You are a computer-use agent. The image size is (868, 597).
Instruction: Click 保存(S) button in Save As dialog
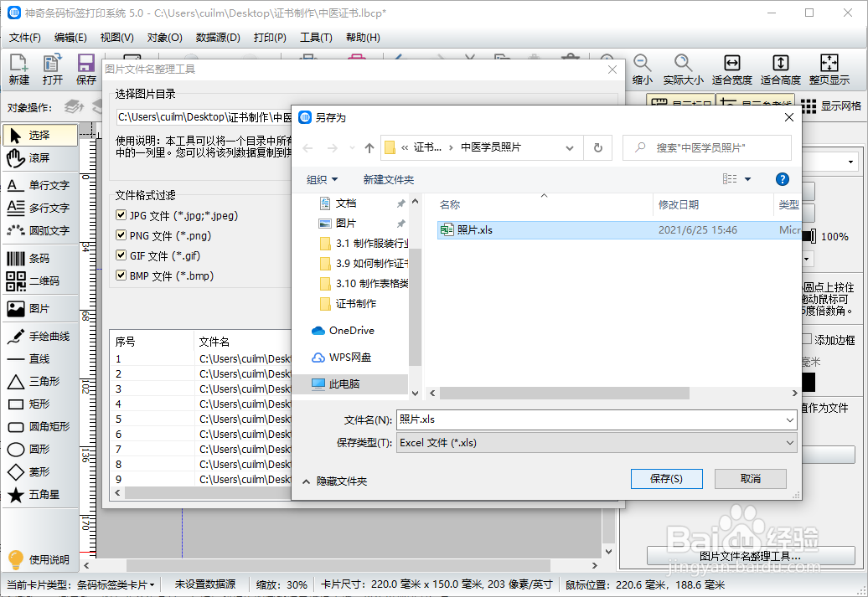pos(667,479)
